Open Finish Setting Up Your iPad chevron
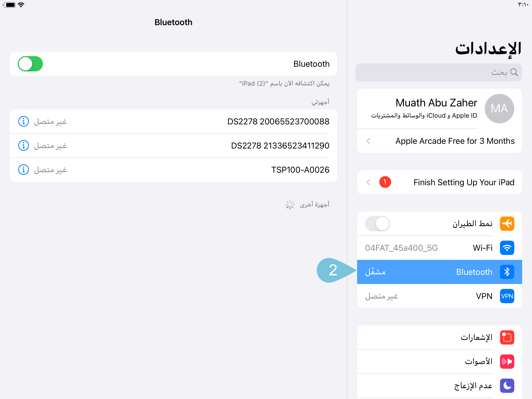Screen dimensions: 532x399 click(368, 182)
